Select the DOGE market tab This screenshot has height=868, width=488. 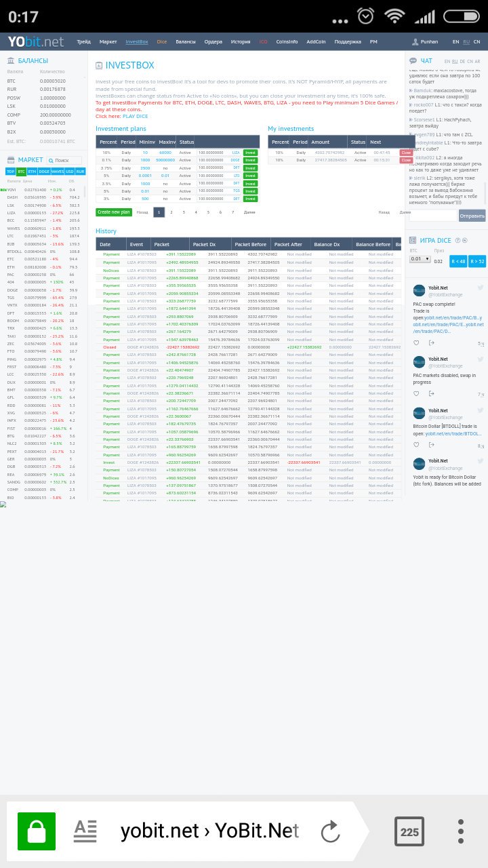click(44, 172)
